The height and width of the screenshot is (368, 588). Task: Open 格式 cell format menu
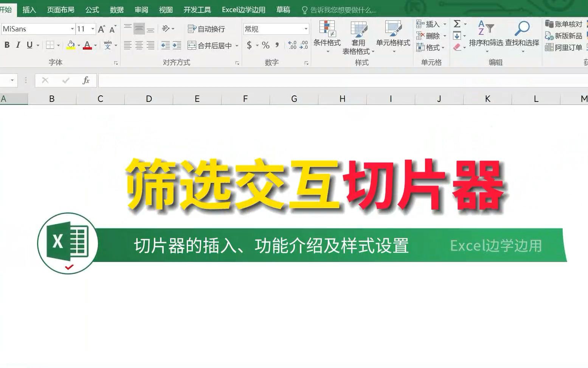point(431,48)
